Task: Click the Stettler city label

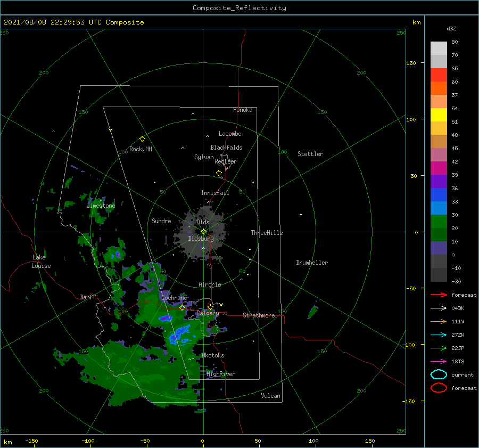Action: [310, 154]
